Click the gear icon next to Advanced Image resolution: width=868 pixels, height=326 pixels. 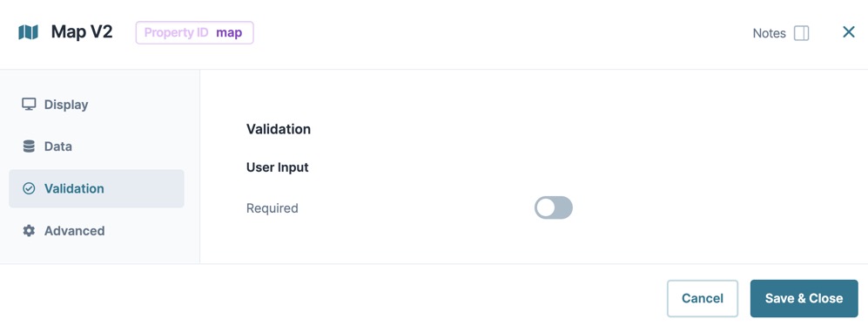pyautogui.click(x=29, y=231)
